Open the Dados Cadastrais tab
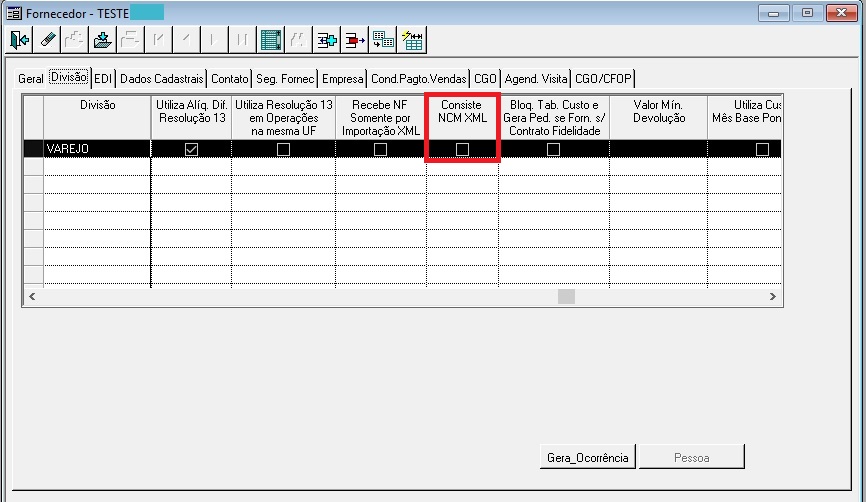Screen dimensions: 866x502 pyautogui.click(x=161, y=78)
